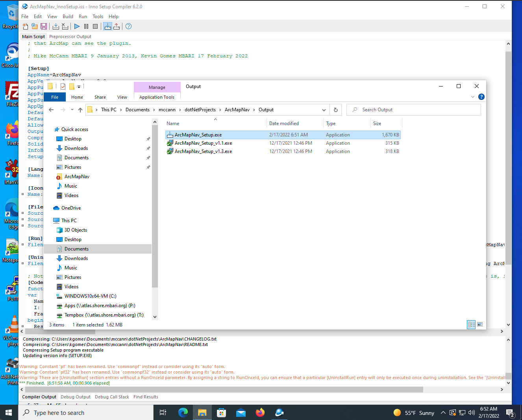522x420 pixels.
Task: Click the Stop Compile icon
Action: coord(65,26)
